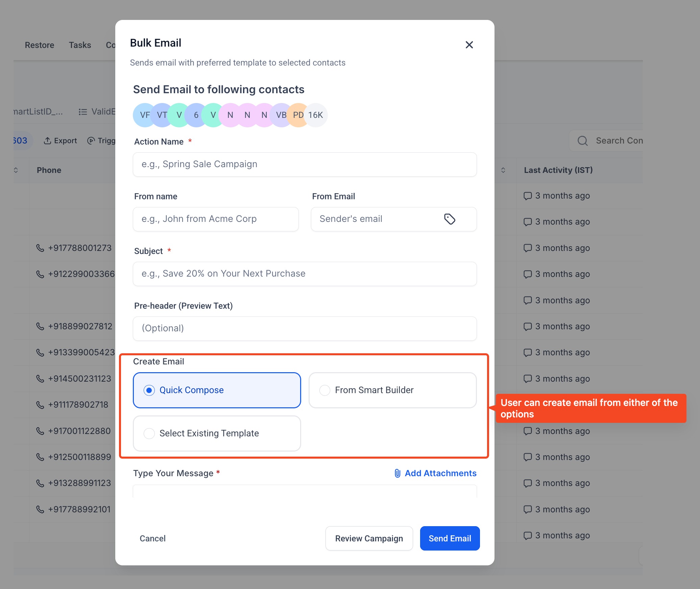
Task: Click sort arrows beside Last Activity column
Action: coord(503,170)
